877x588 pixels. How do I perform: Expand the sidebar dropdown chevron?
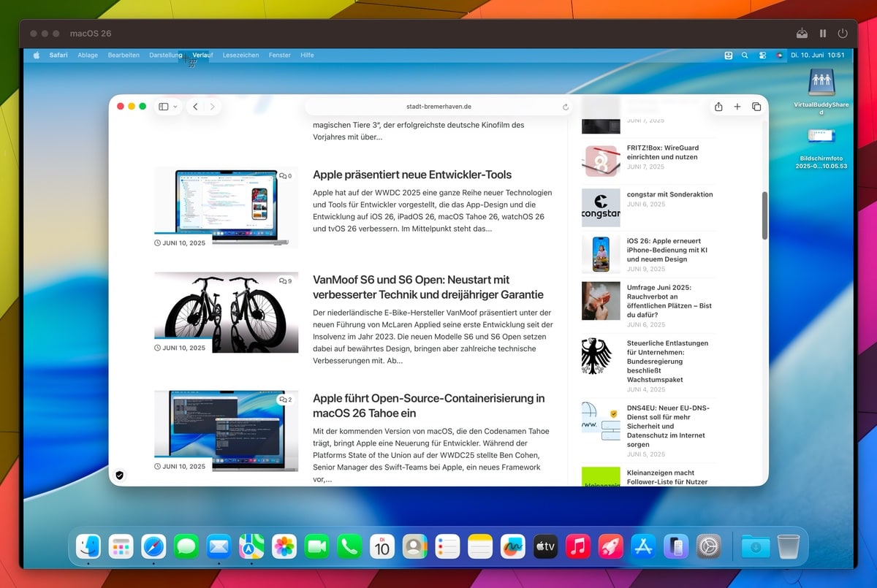(x=175, y=107)
